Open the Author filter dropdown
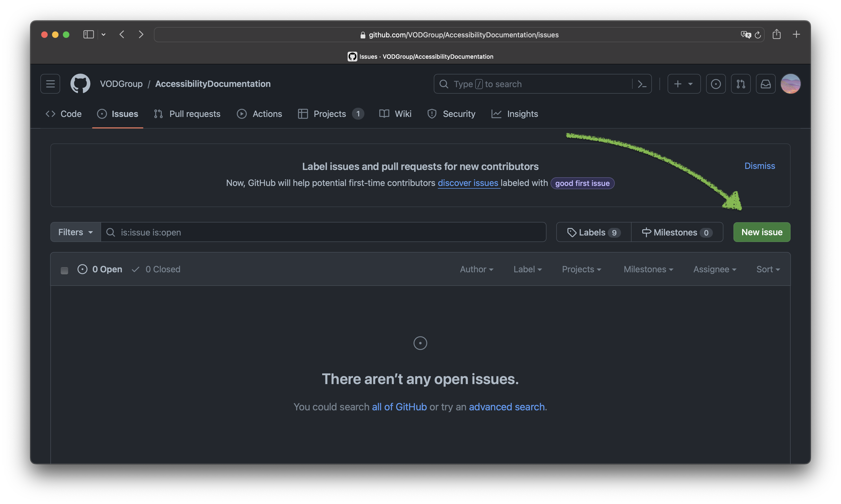 [x=476, y=269]
